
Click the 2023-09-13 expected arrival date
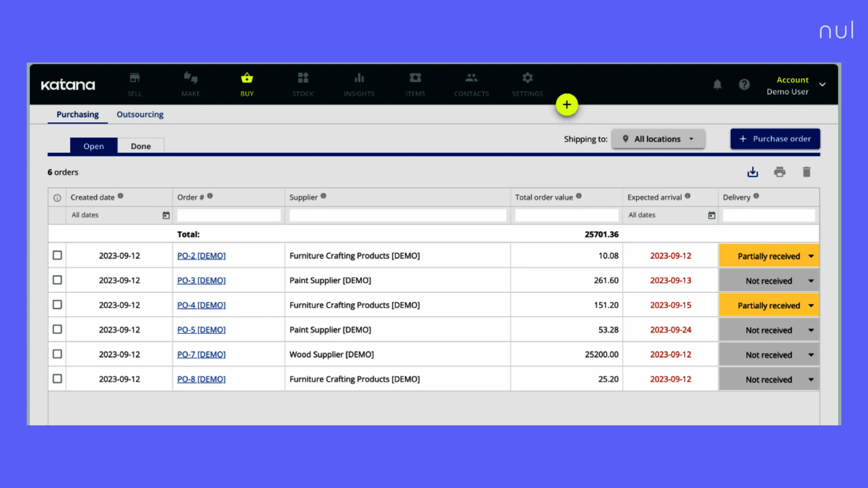(x=670, y=280)
